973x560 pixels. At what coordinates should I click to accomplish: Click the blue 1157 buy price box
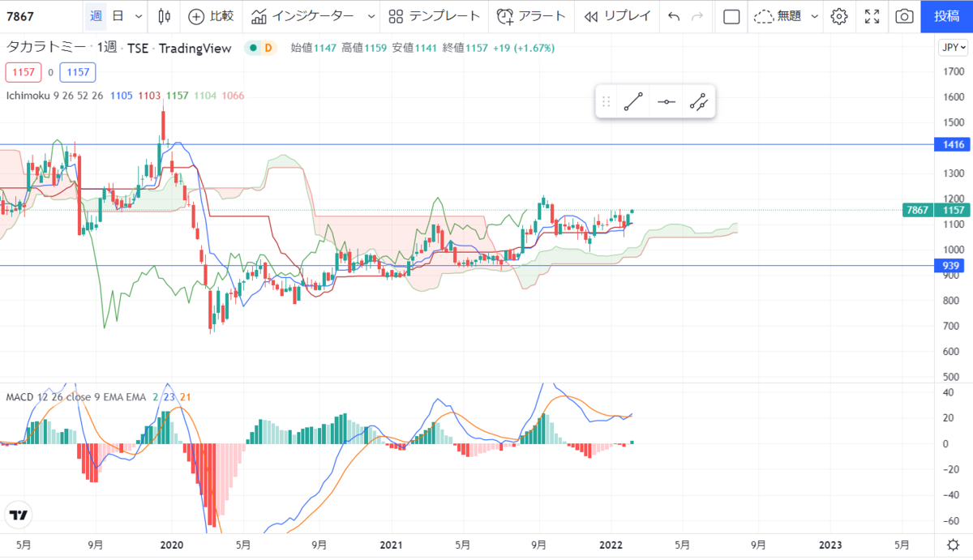(x=78, y=73)
